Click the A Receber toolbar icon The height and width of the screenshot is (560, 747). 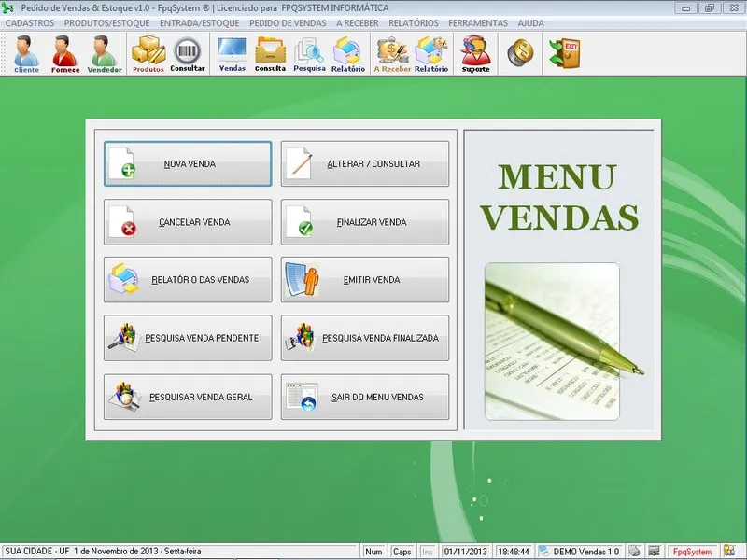coord(392,54)
